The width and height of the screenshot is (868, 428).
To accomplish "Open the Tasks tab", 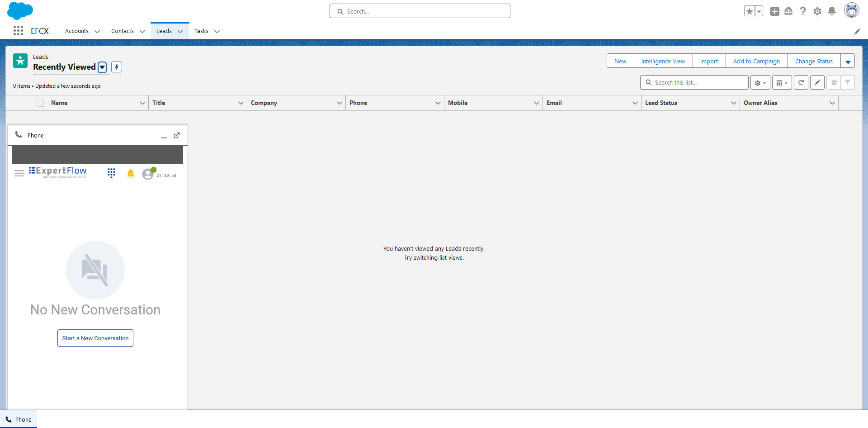I will pos(201,31).
